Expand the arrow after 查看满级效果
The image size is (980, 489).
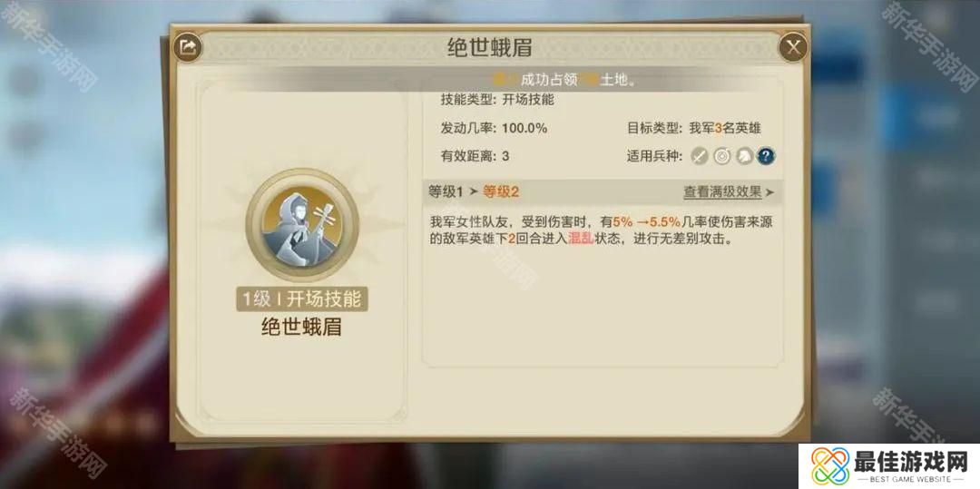click(769, 192)
